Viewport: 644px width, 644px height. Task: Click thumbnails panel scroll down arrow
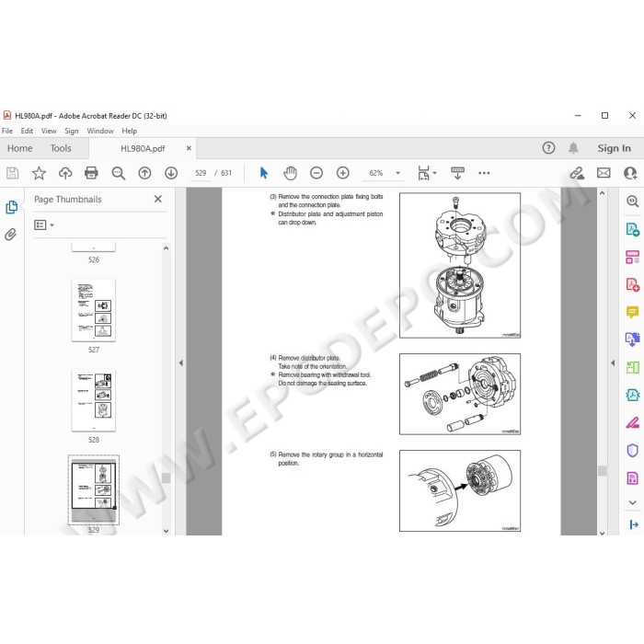[x=166, y=531]
